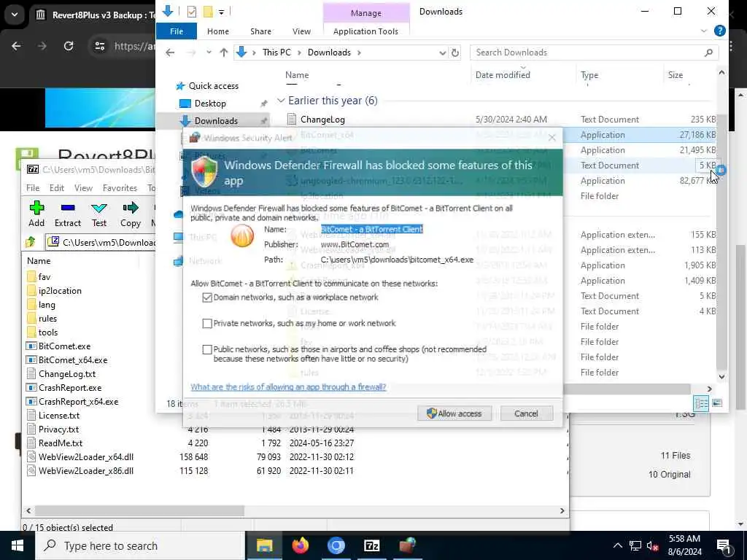Open the Share ribbon tab
This screenshot has height=560, width=747.
(260, 31)
